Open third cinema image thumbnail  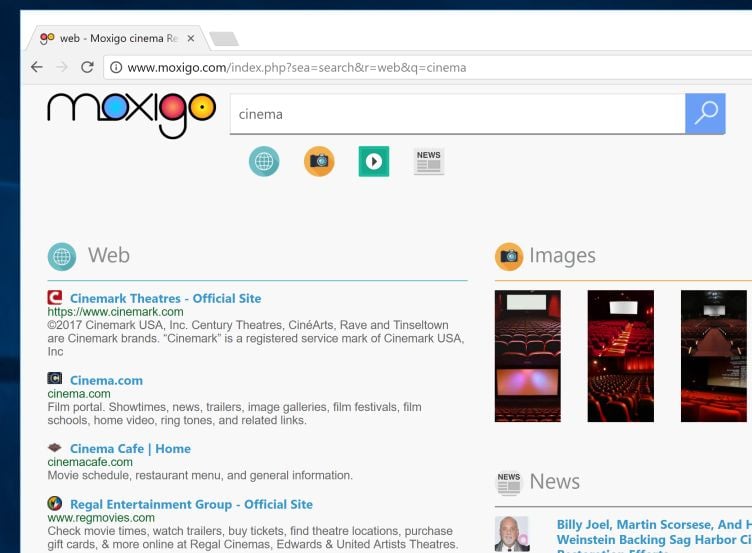(x=714, y=356)
